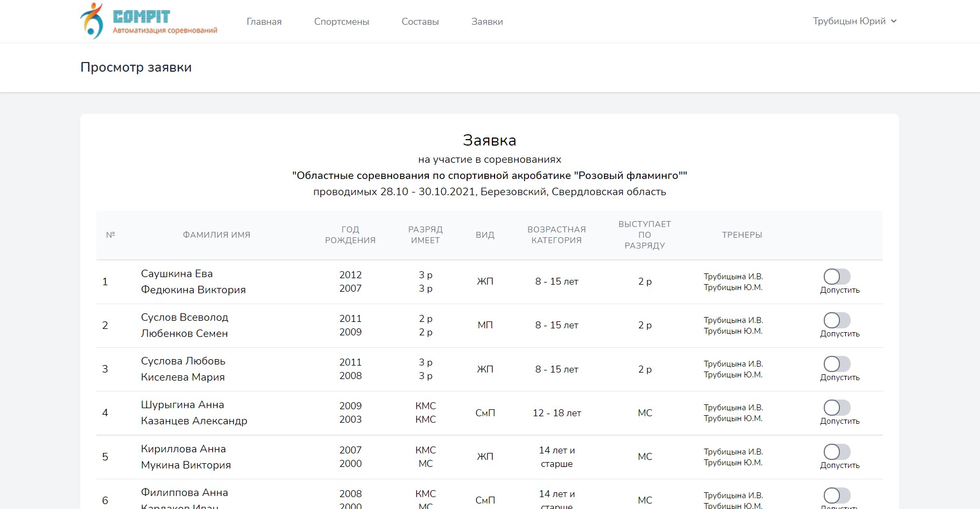The height and width of the screenshot is (509, 980).
Task: Expand the chevron next to Трубицын Юрий
Action: (894, 21)
